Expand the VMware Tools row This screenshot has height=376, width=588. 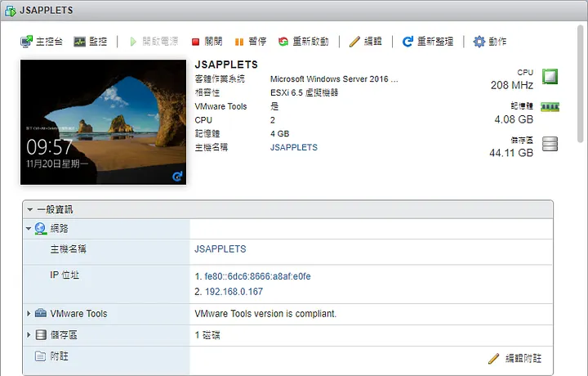[29, 313]
